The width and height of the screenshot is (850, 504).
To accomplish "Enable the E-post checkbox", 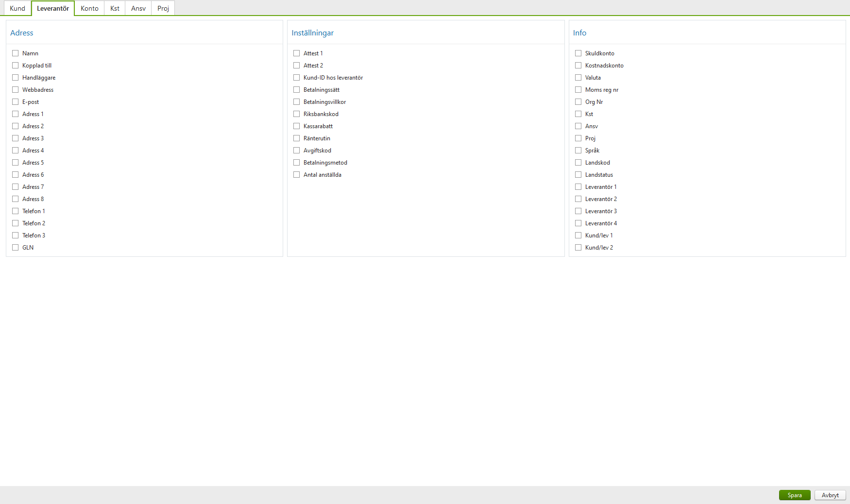I will pos(15,101).
